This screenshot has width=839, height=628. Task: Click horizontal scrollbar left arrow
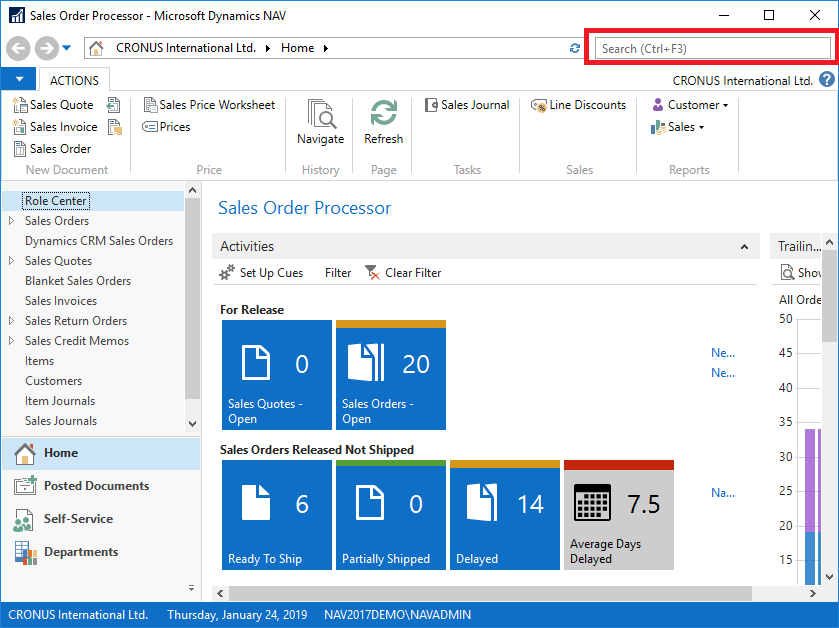point(220,593)
